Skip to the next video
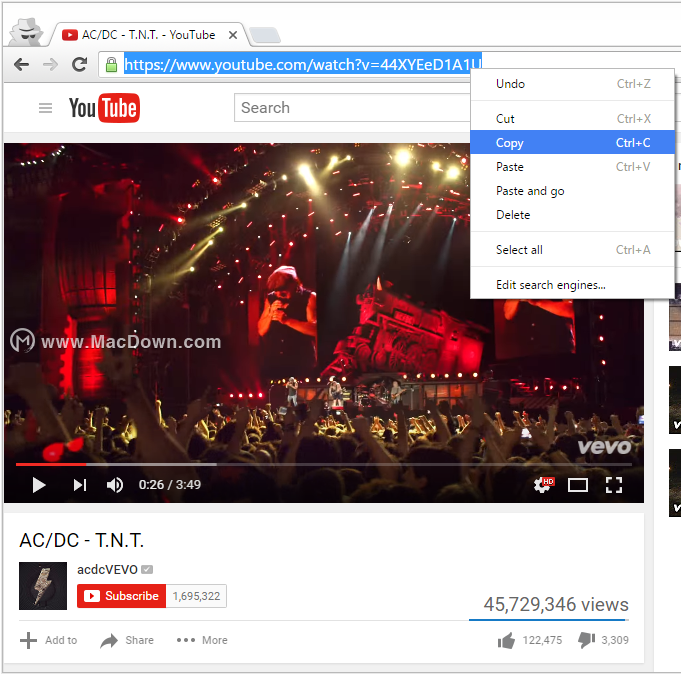Viewport: 681px width, 683px height. [80, 485]
